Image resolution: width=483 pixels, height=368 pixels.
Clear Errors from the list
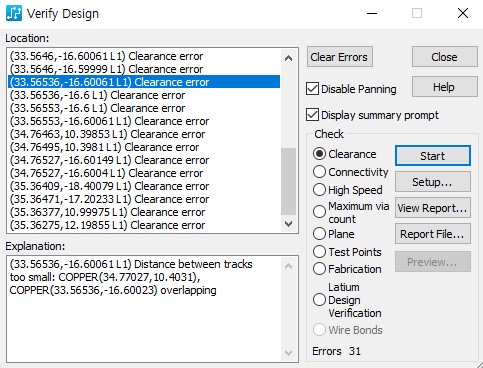tap(339, 57)
